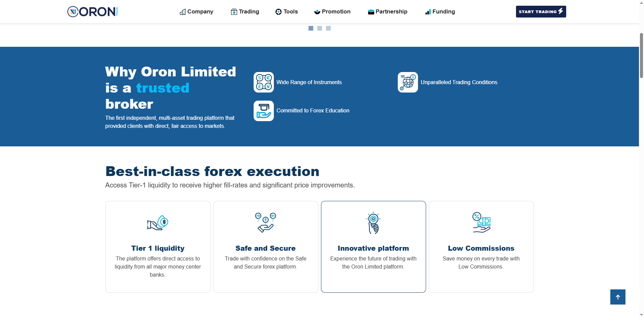This screenshot has width=644, height=318.
Task: Select the third carousel slide dot
Action: 328,28
